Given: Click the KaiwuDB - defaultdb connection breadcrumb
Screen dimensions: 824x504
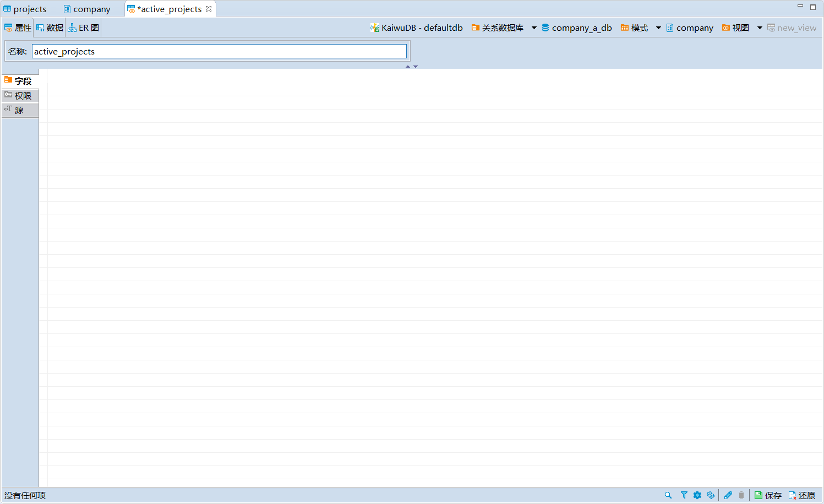Looking at the screenshot, I should pyautogui.click(x=417, y=28).
